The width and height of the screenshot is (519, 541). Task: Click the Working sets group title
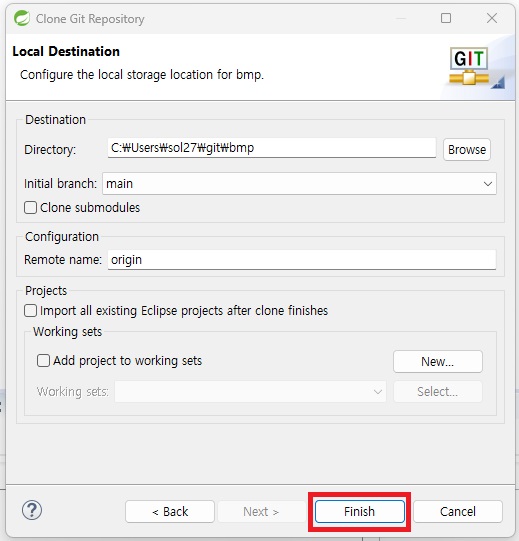pos(68,332)
